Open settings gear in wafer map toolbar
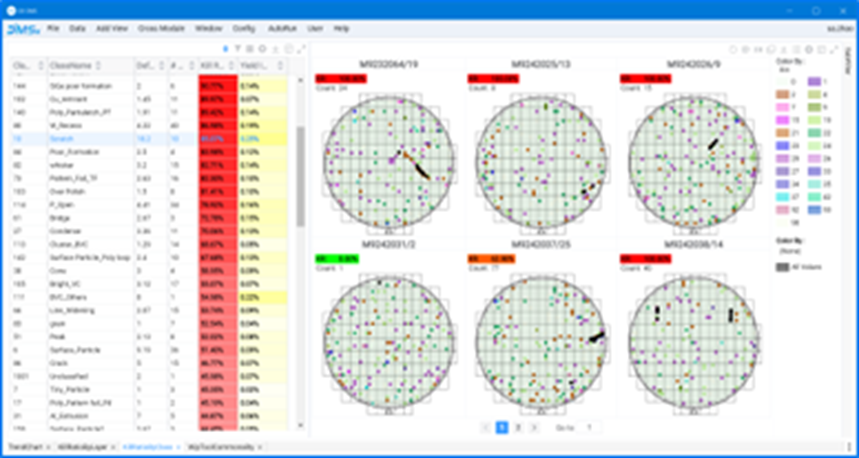The width and height of the screenshot is (859, 458). (x=808, y=49)
